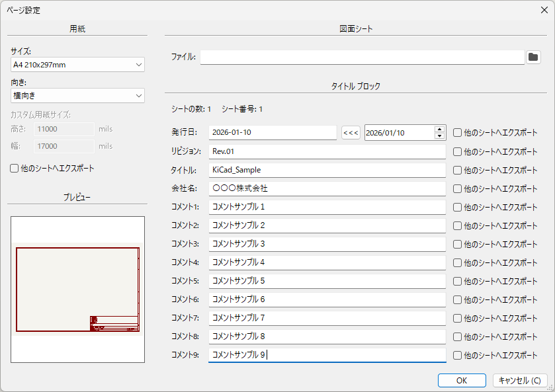The image size is (555, 392).
Task: Check export to other sheets for 発行日
Action: click(458, 133)
